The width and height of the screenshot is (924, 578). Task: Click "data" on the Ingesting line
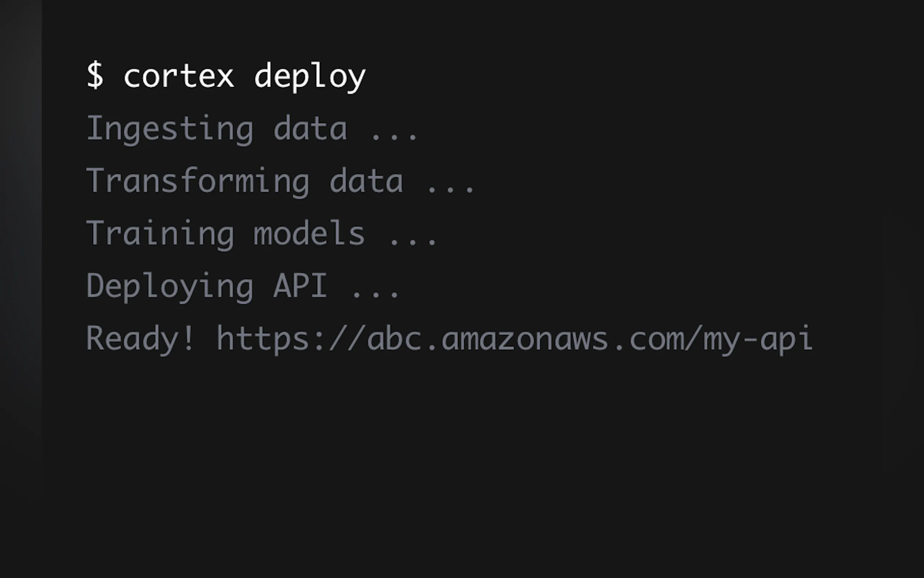click(x=310, y=128)
